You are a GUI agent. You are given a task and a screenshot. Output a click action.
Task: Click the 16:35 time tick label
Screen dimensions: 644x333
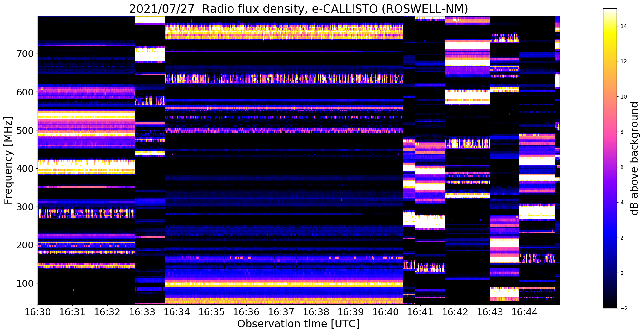[x=212, y=311]
